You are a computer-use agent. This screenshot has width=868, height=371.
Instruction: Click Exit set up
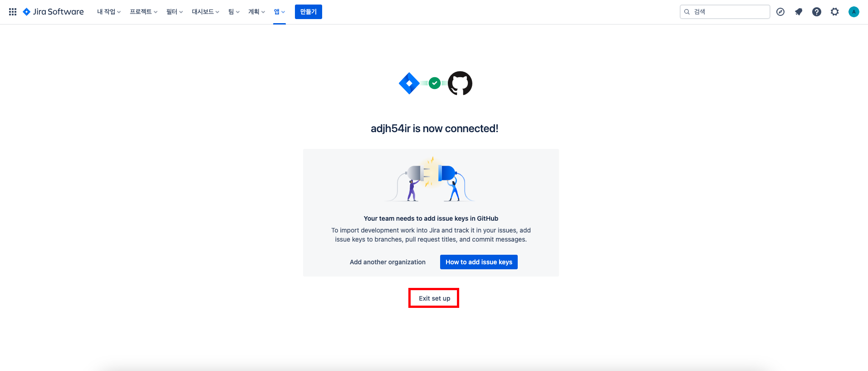coord(434,298)
